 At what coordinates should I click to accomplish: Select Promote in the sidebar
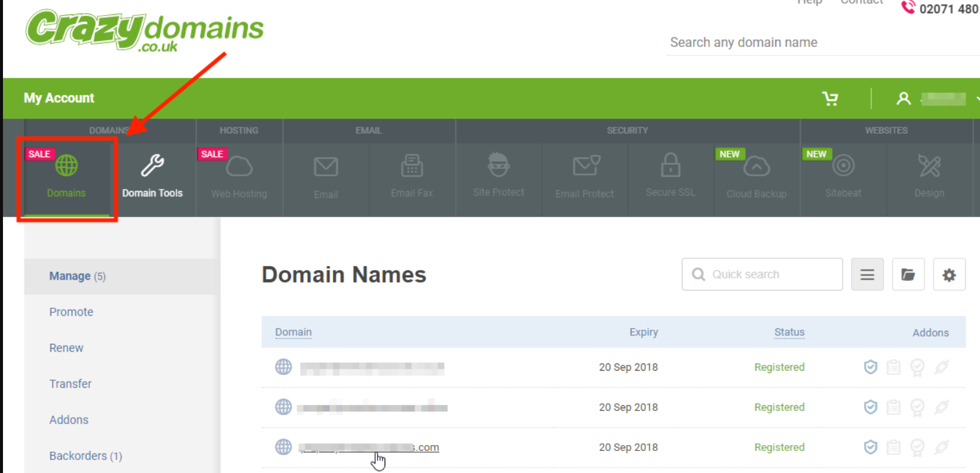(x=71, y=312)
